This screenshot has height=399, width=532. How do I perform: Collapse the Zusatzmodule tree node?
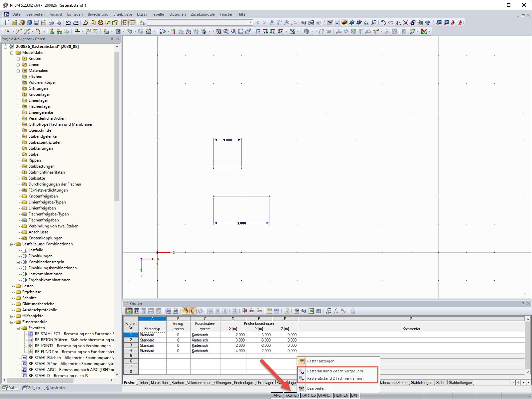click(12, 322)
